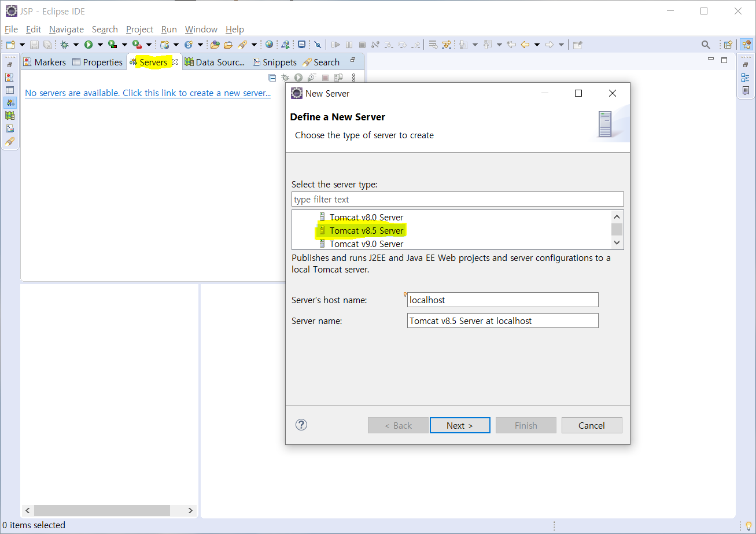Screen dimensions: 756x534
Task: Click the tip lightbulb icon in status bar
Action: click(748, 525)
